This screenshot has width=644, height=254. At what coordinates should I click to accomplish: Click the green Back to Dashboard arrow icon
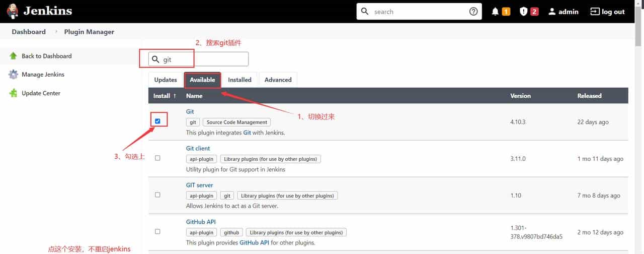pos(14,56)
